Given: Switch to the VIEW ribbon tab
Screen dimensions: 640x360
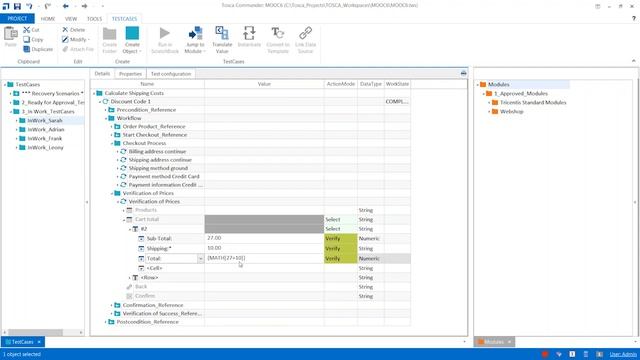Looking at the screenshot, I should pos(71,19).
